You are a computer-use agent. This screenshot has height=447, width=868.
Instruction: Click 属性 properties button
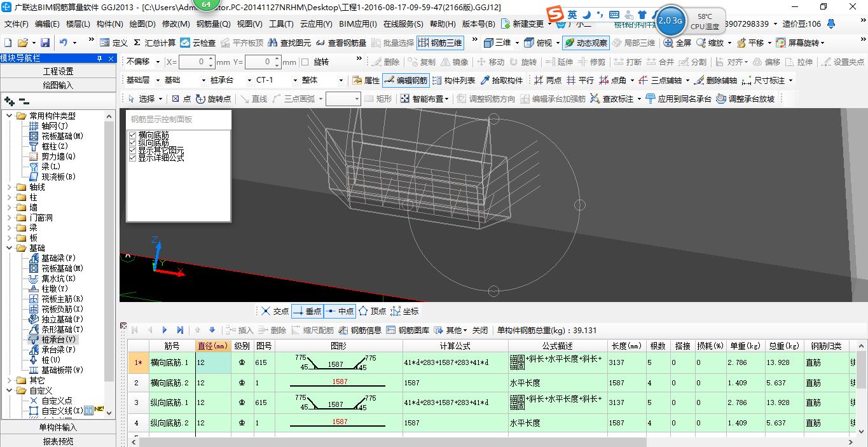pos(366,80)
